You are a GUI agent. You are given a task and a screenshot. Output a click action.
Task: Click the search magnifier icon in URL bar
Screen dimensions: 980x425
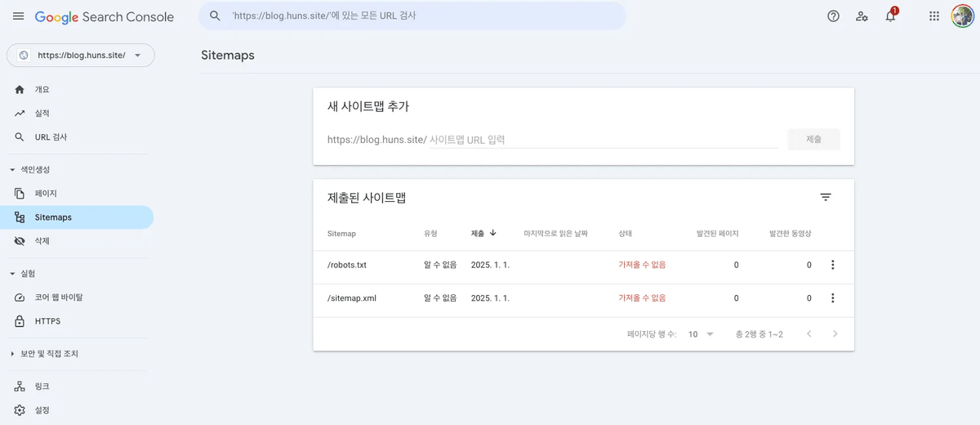(216, 16)
